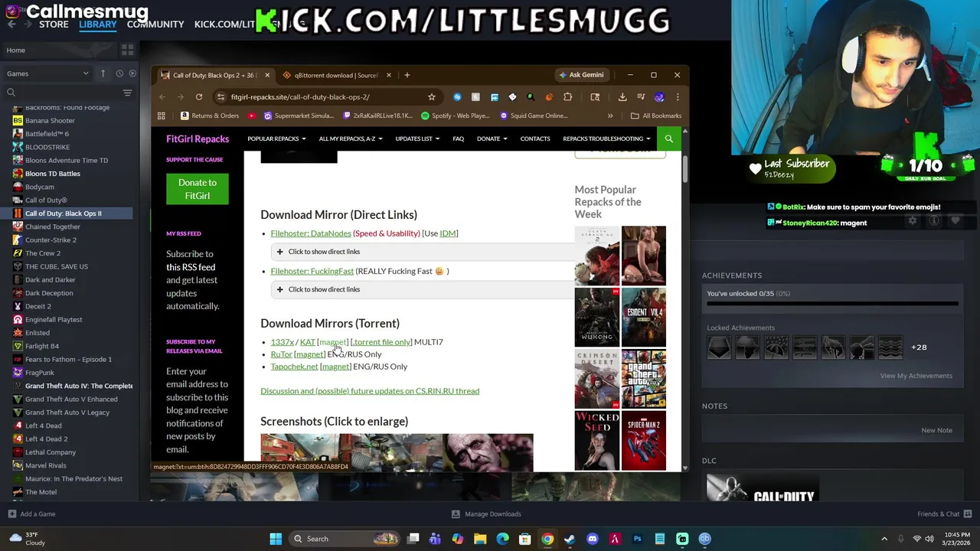Viewport: 980px width, 551px height.
Task: Click the .torrent file only link
Action: coord(381,342)
